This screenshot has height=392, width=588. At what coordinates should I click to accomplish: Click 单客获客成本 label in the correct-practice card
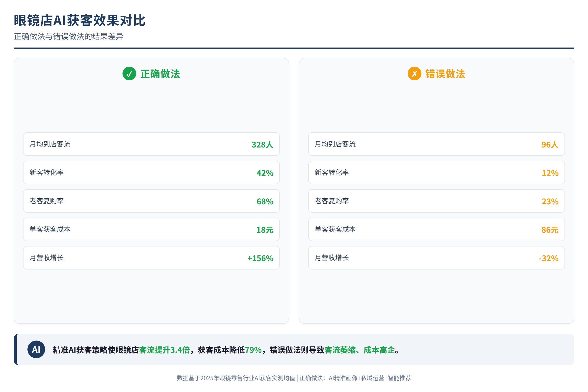click(50, 229)
